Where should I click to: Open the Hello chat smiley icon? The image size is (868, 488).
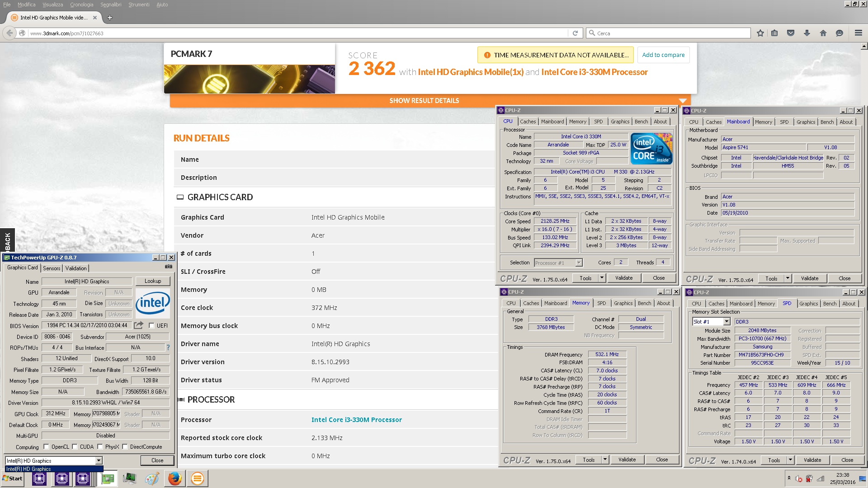click(x=840, y=33)
